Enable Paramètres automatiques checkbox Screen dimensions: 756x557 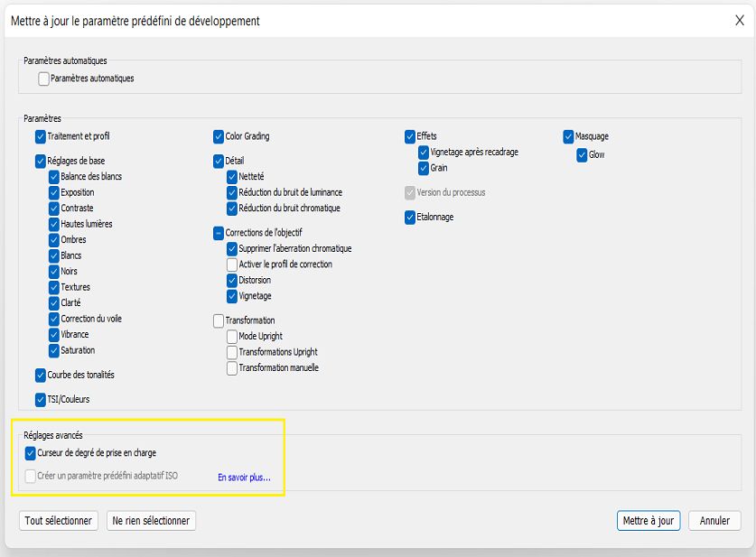(44, 79)
